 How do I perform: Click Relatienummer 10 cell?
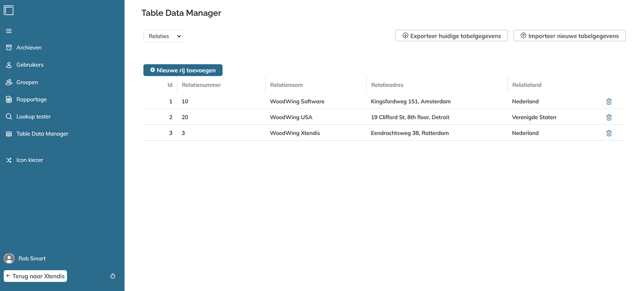coord(185,102)
